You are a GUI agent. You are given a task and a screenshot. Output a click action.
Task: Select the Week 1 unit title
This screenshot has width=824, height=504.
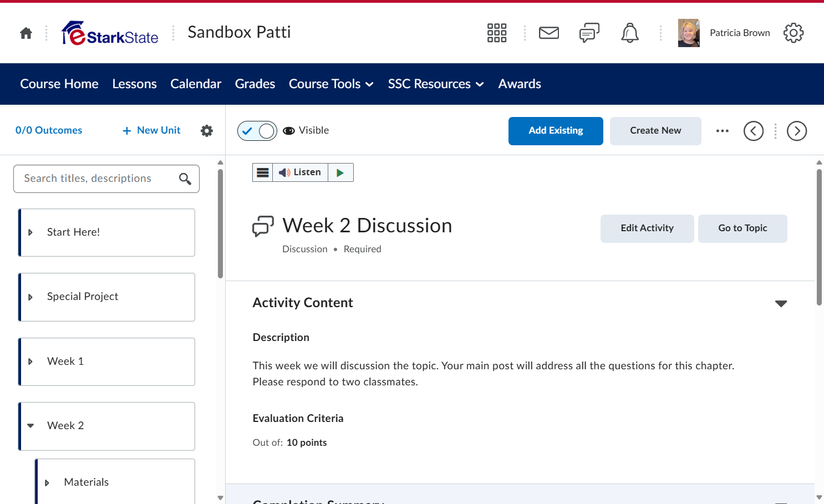[65, 362]
